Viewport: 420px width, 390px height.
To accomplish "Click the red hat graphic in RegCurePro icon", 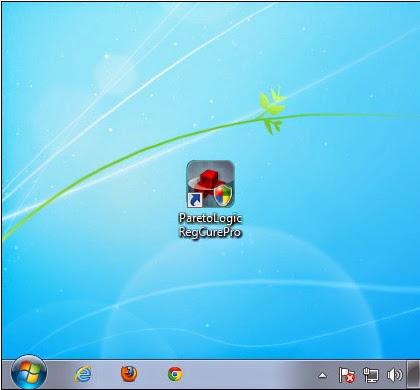I will [208, 182].
